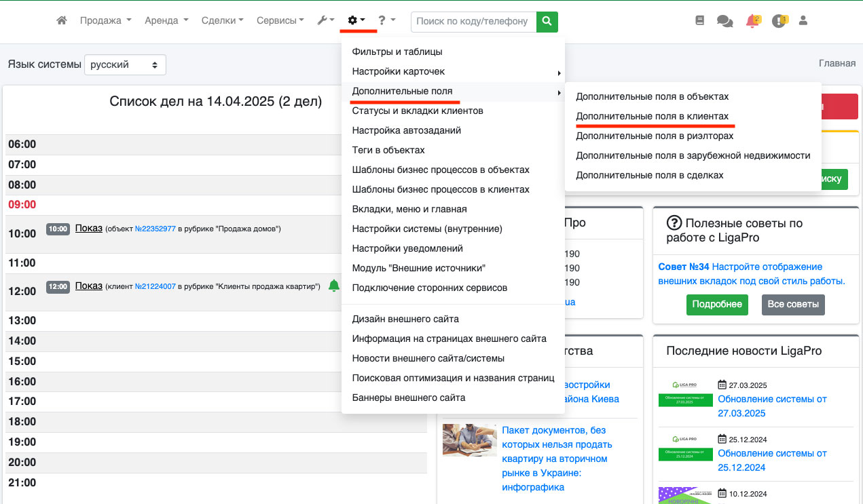Open Дизайн внешнего сайта menu entry
Image resolution: width=863 pixels, height=504 pixels.
click(x=405, y=319)
